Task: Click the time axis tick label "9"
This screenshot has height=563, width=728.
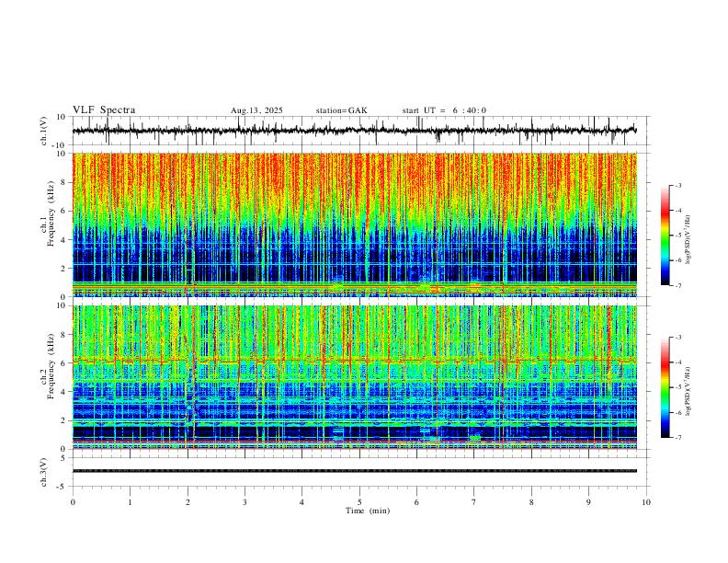Action: (x=588, y=502)
